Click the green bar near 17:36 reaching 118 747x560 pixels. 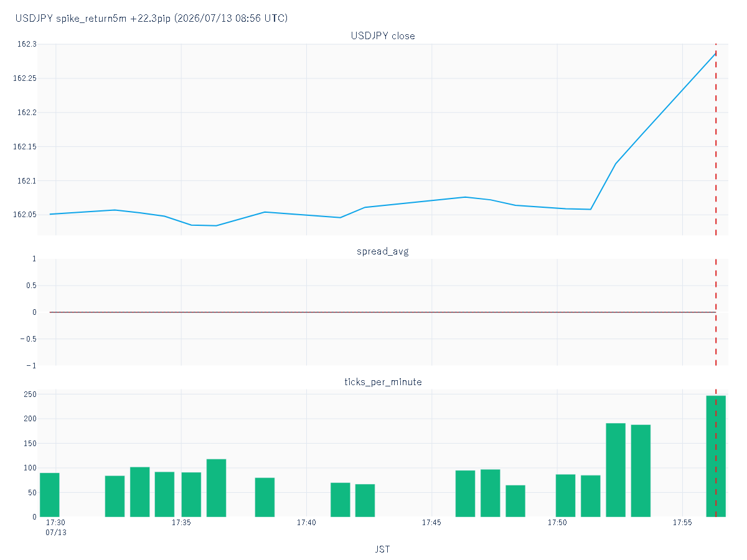pos(216,488)
